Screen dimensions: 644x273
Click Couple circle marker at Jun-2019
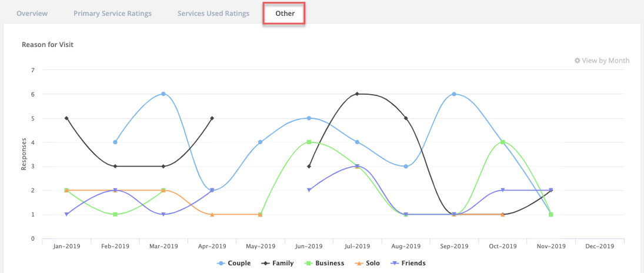click(x=309, y=118)
